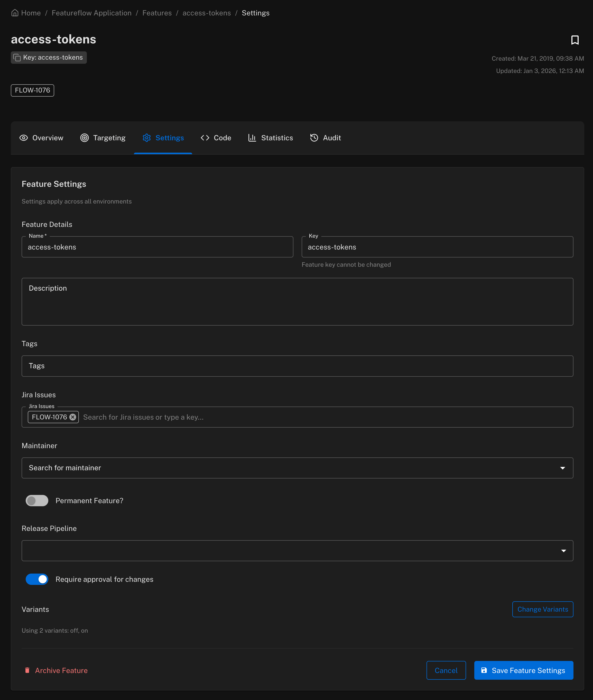Click the gear icon on Settings tab
This screenshot has width=593, height=700.
146,138
